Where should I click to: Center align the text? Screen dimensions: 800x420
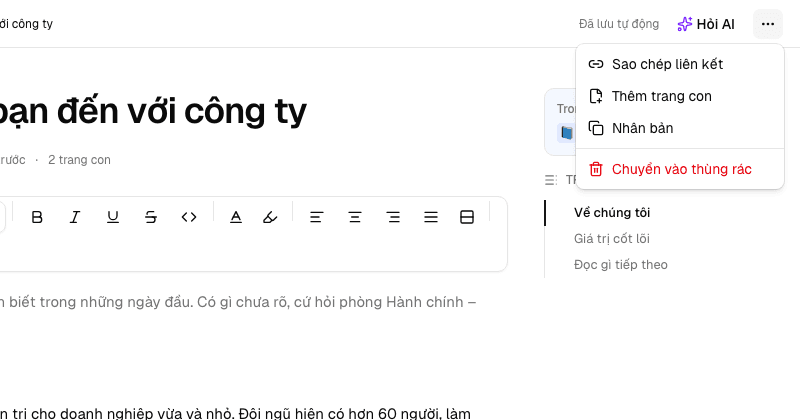(x=355, y=217)
